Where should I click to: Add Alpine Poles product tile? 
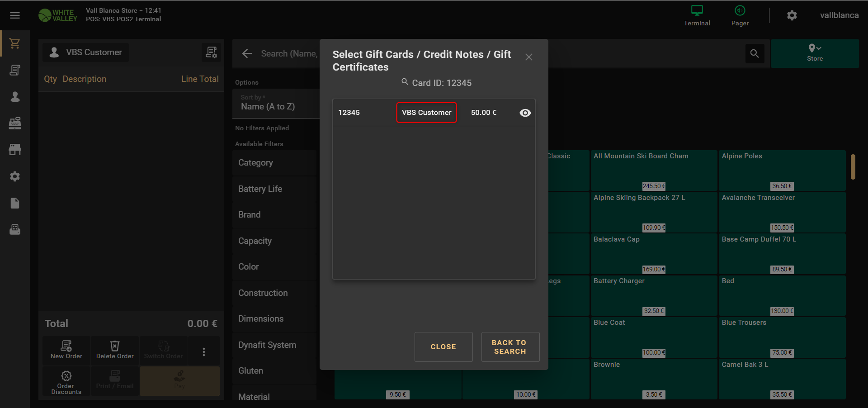tap(782, 171)
